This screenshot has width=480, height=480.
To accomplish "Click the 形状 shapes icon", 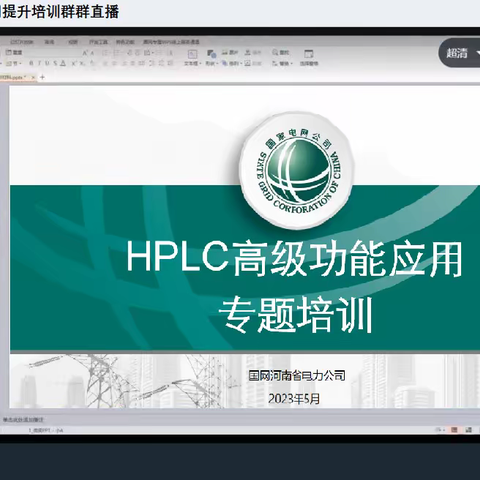I will 212,54.
